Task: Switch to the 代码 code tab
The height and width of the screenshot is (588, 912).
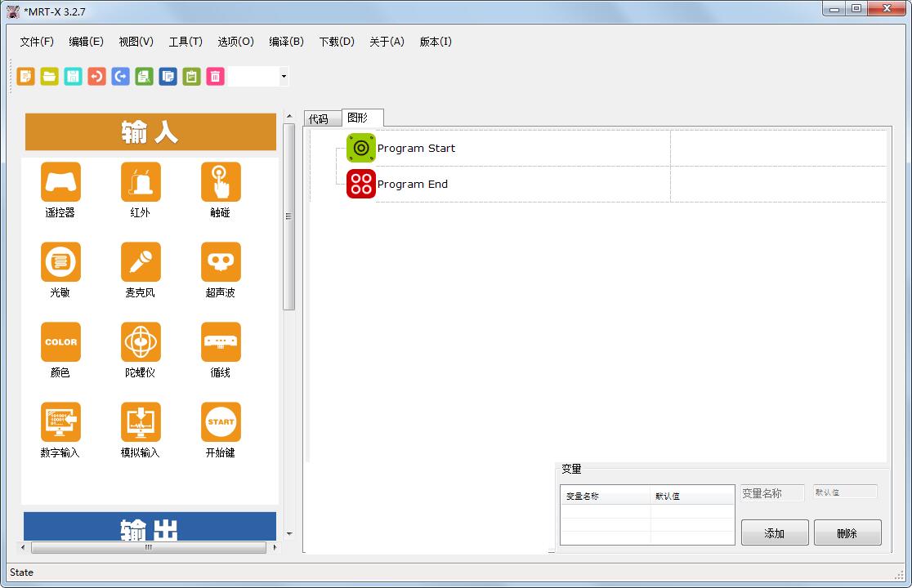Action: [323, 118]
